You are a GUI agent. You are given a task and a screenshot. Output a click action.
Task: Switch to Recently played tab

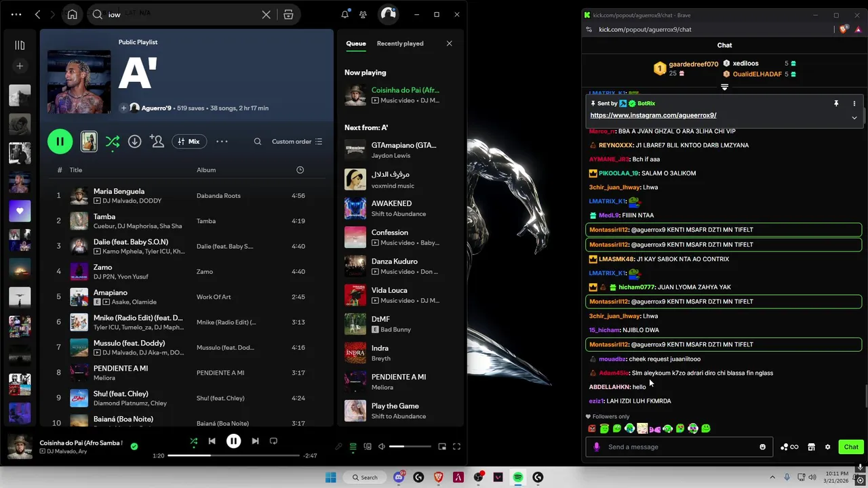(x=400, y=43)
